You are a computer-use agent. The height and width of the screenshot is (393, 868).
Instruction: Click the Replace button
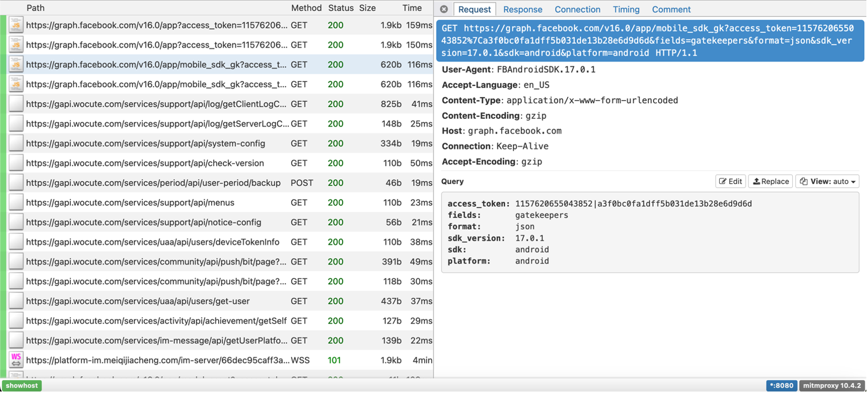[770, 182]
